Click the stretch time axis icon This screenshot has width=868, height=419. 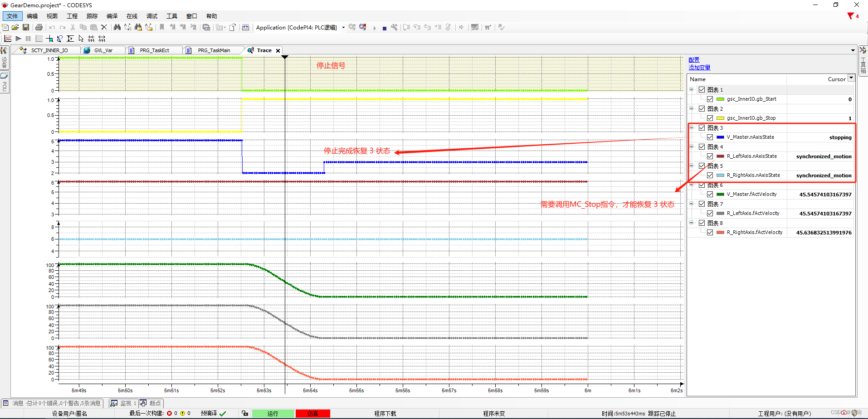coord(102,39)
